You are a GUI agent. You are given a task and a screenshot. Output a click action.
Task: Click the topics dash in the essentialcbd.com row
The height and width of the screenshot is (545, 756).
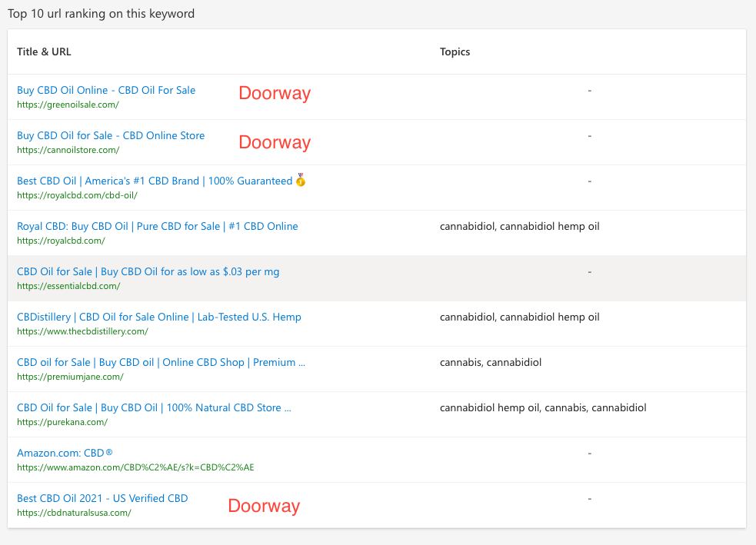click(589, 272)
